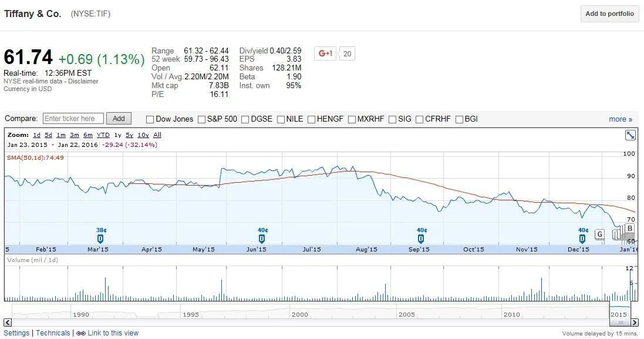Enable DGSE comparison checkbox

[245, 119]
